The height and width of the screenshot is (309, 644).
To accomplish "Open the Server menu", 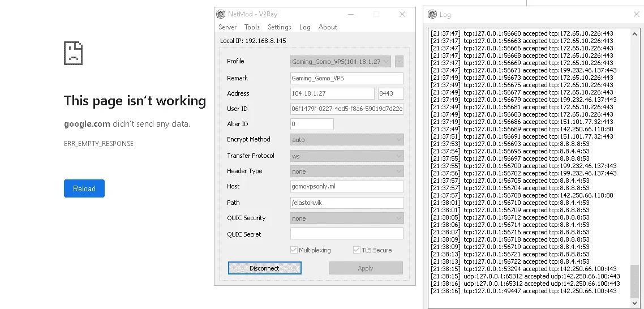I will pyautogui.click(x=227, y=27).
